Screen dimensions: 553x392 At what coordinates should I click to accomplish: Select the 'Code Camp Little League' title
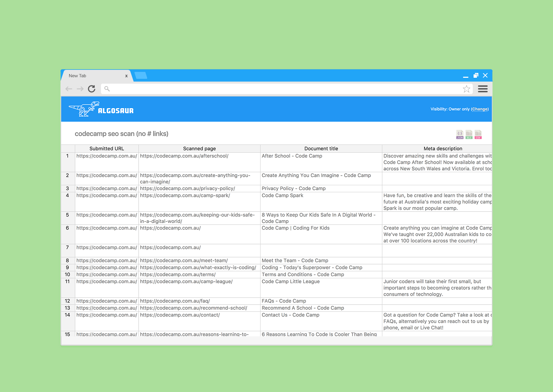291,281
